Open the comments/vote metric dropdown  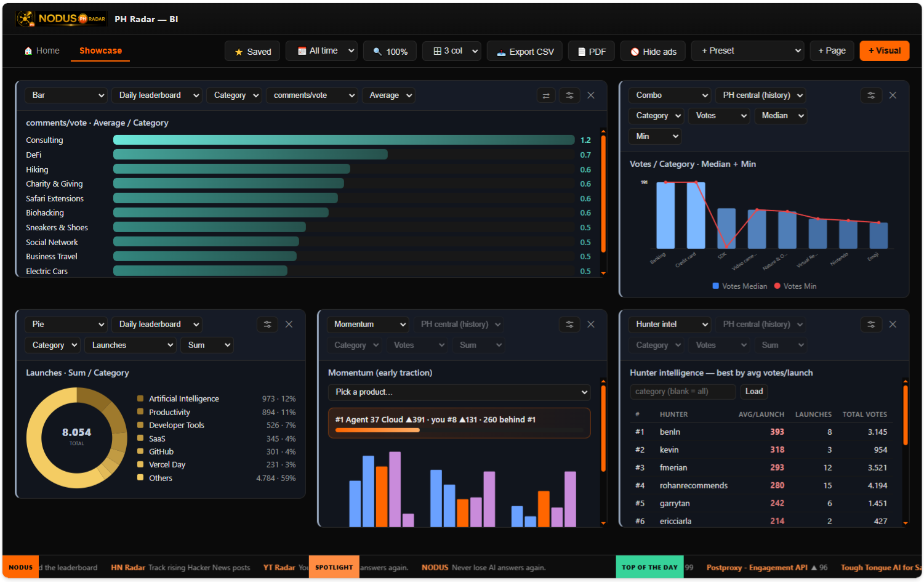pos(312,95)
